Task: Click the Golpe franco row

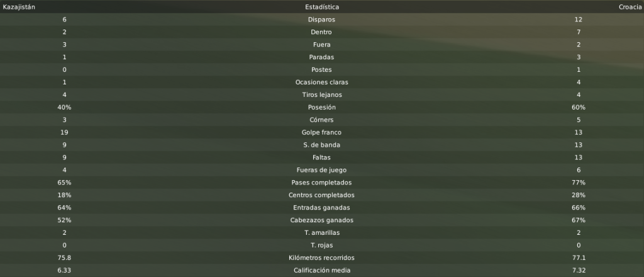Action: [x=322, y=132]
